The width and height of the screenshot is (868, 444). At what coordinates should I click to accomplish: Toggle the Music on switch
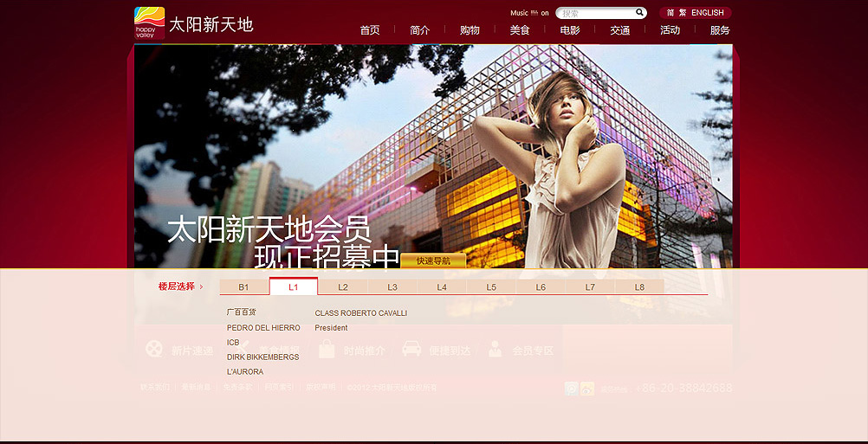[x=545, y=13]
